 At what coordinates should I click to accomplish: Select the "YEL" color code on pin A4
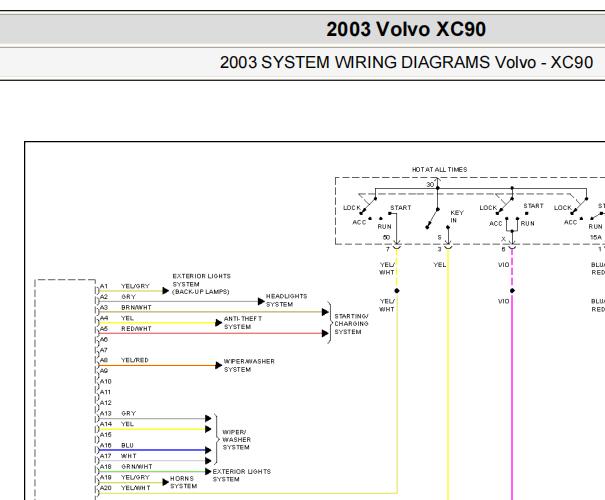click(x=127, y=318)
